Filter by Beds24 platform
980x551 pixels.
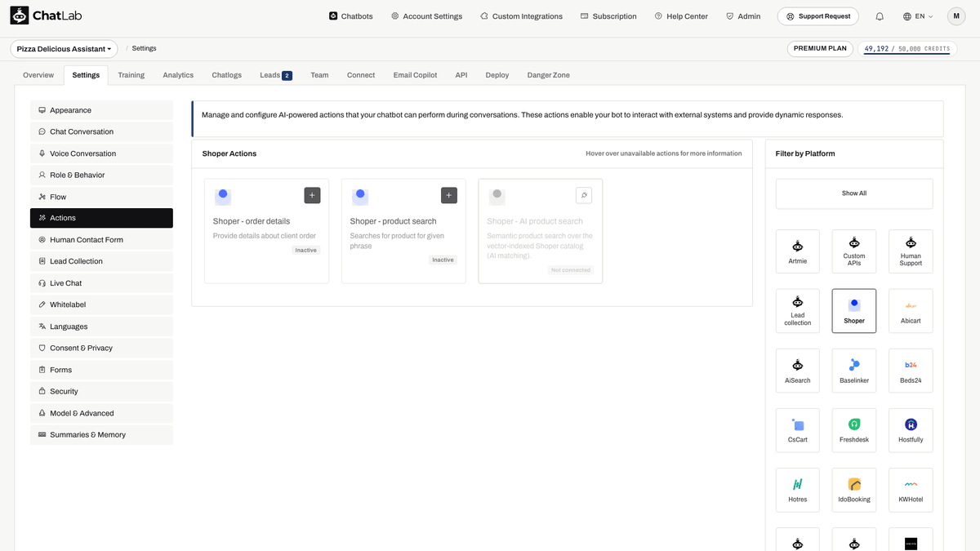(911, 371)
